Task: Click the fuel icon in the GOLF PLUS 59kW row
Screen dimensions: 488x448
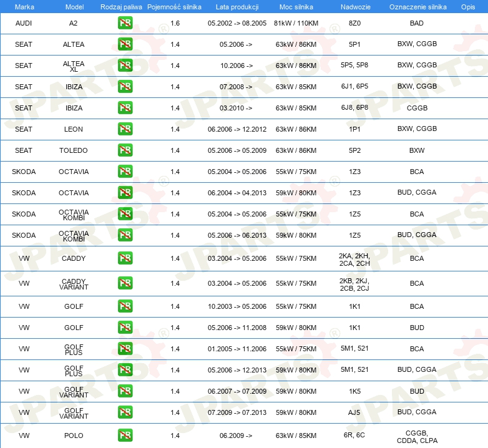Action: point(125,369)
